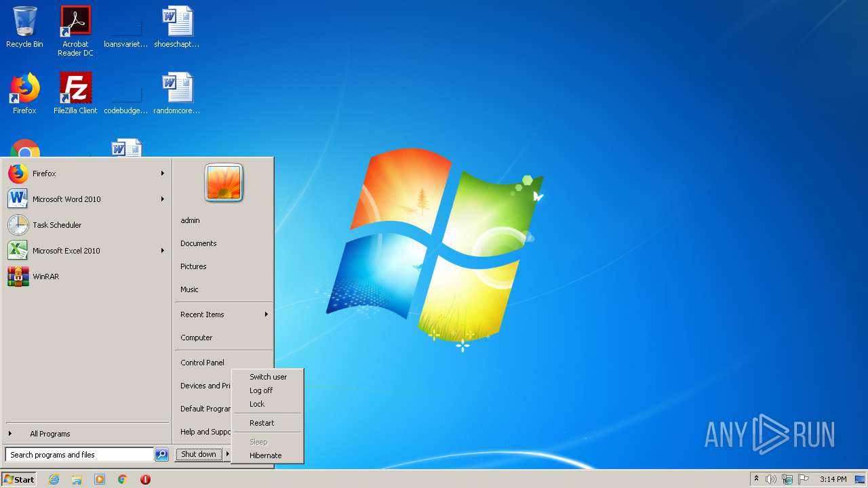Viewport: 868px width, 488px height.
Task: Click the Chrome desktop icon behind Start menu
Action: click(25, 148)
